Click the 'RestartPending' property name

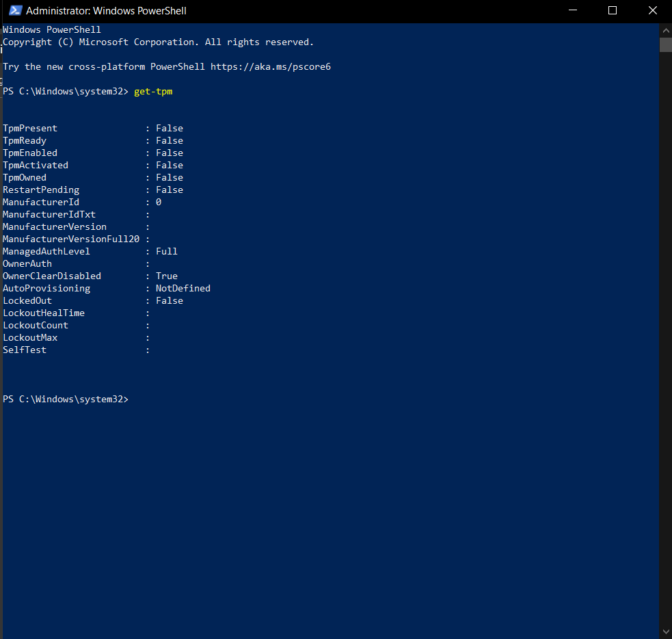tap(41, 190)
